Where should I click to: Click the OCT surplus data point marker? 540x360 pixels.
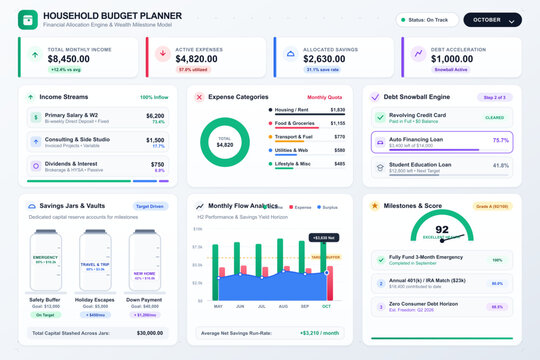(326, 272)
